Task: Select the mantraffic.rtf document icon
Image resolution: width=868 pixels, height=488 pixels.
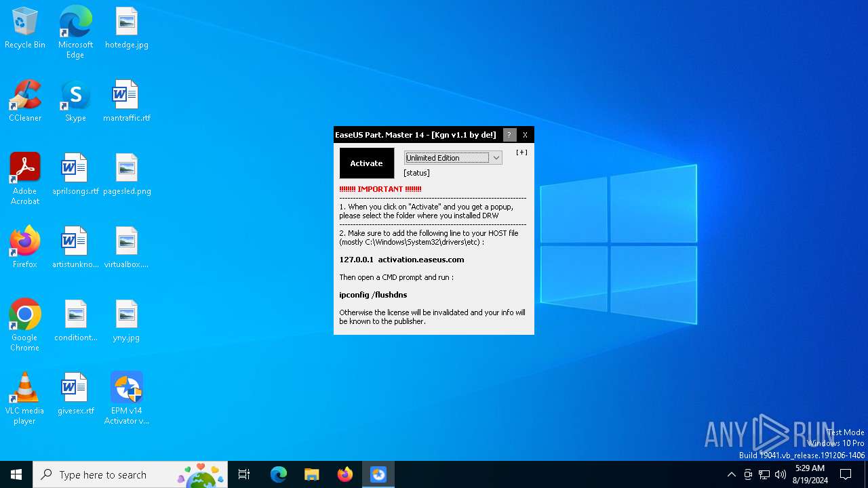Action: 127,102
